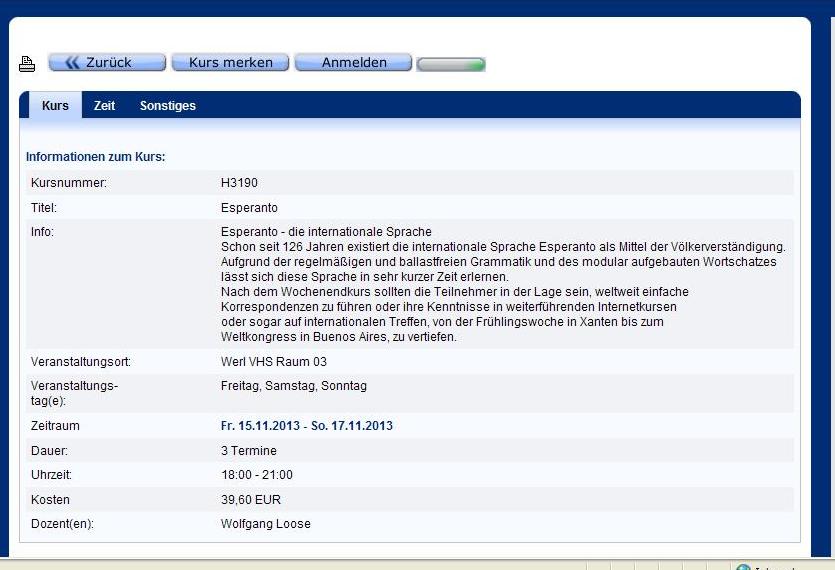This screenshot has width=835, height=570.
Task: Click the time 18:00 - 21:00
Action: tap(256, 475)
